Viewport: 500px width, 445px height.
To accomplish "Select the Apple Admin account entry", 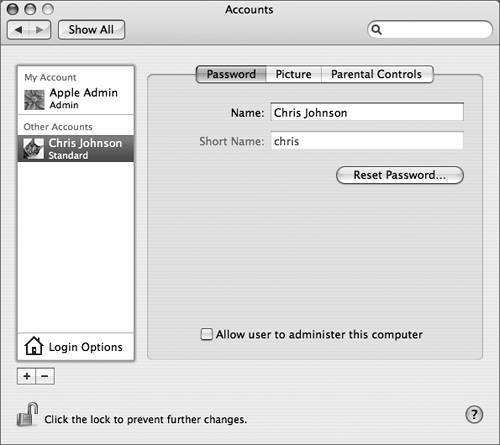I will tap(76, 98).
